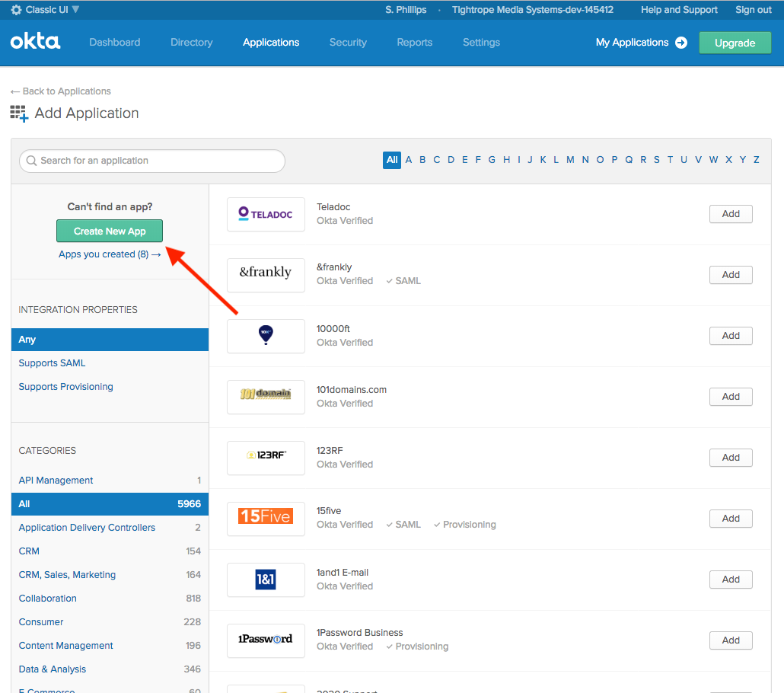
Task: Select the All alphabet filter
Action: pyautogui.click(x=392, y=160)
